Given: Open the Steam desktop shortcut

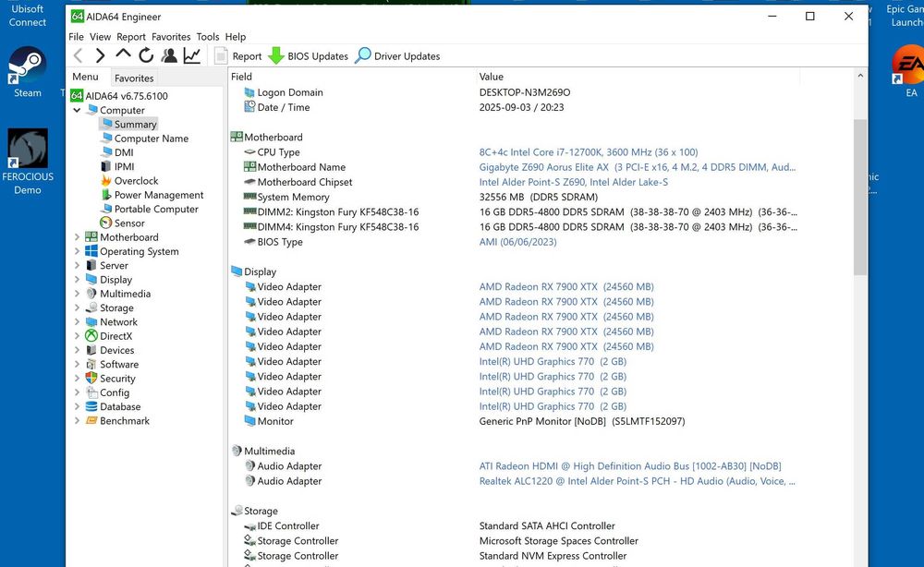Looking at the screenshot, I should [27, 72].
